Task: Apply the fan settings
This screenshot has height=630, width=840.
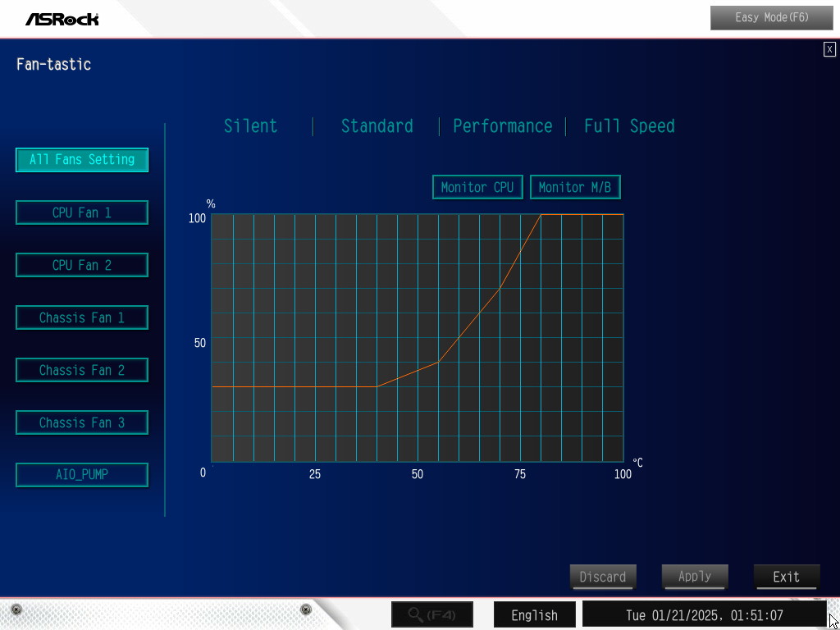Action: tap(695, 577)
